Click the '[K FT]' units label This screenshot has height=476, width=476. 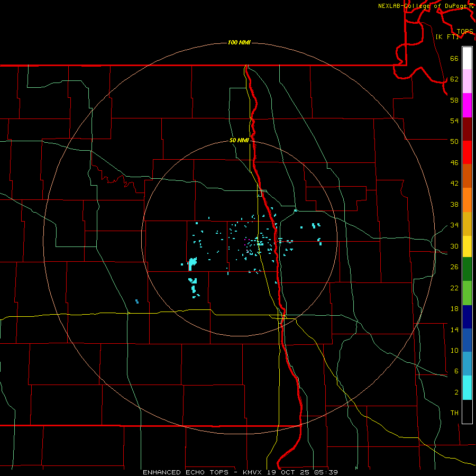pyautogui.click(x=447, y=36)
